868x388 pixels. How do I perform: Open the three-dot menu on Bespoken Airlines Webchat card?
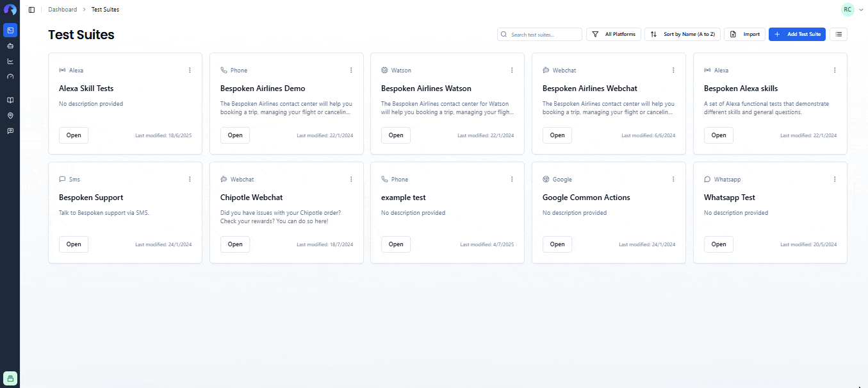673,71
